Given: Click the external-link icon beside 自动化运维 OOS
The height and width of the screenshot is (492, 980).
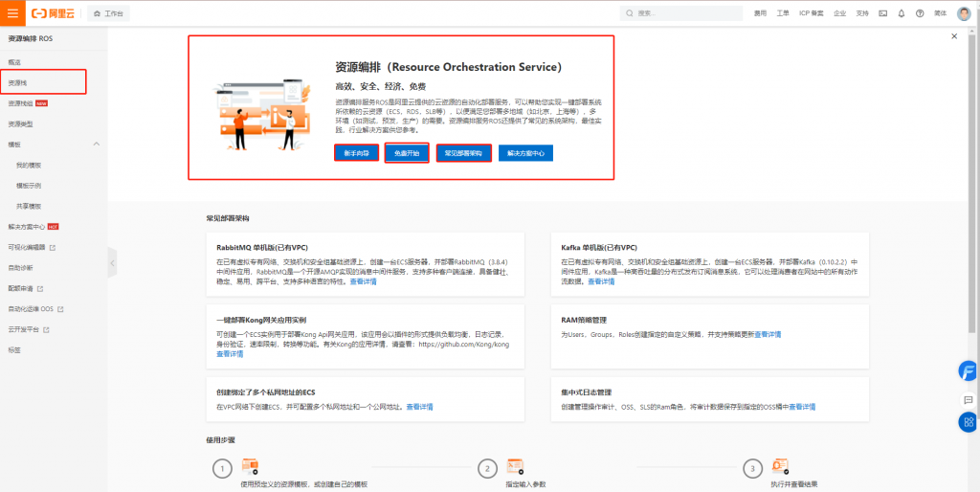Looking at the screenshot, I should tap(60, 309).
